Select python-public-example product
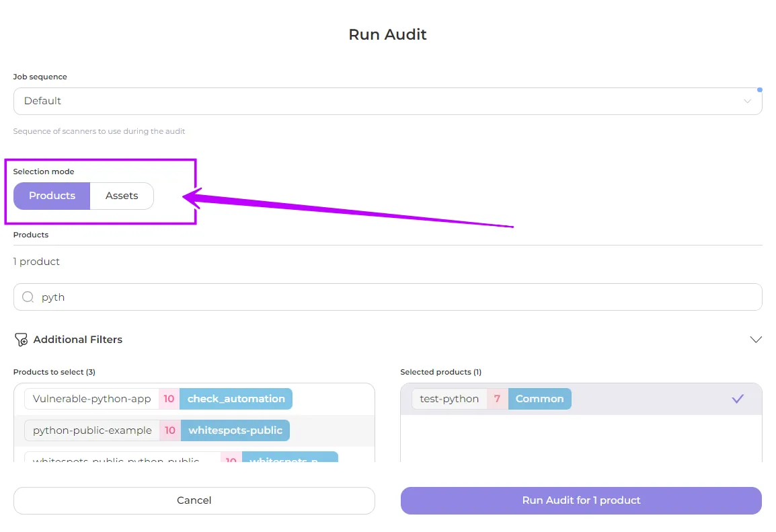This screenshot has width=776, height=532. point(92,430)
